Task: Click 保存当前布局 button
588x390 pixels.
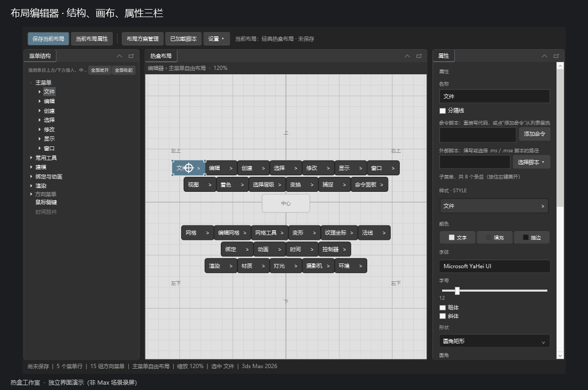Action: [48, 38]
